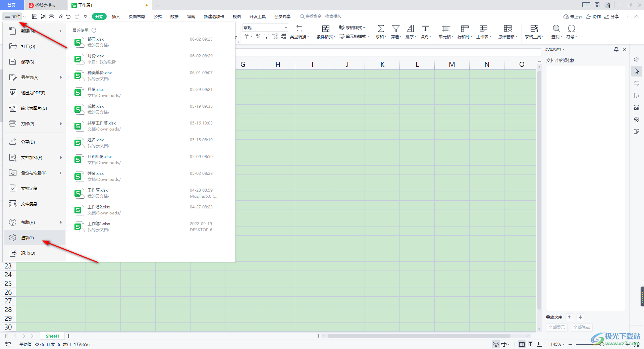The width and height of the screenshot is (644, 349).
Task: Click the Print Preview icon in toolbar
Action: tap(60, 16)
